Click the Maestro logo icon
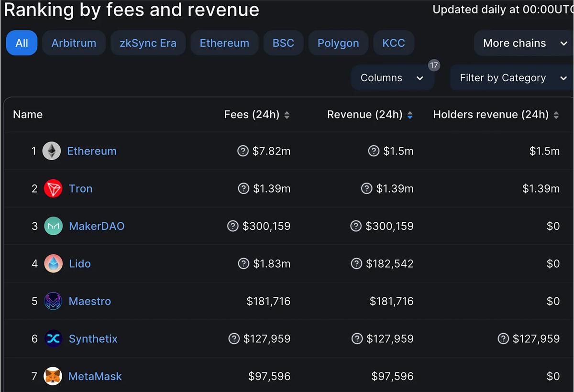The width and height of the screenshot is (574, 392). (x=53, y=301)
